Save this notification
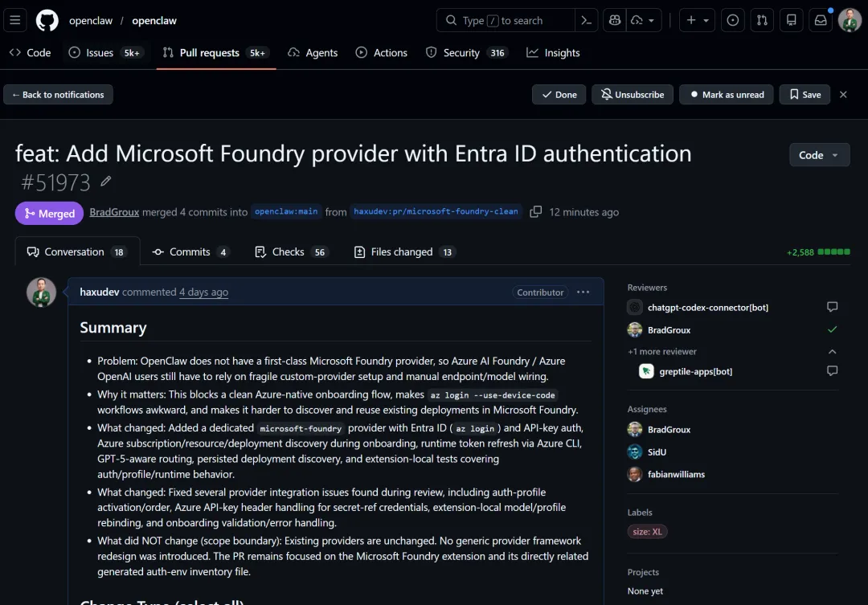This screenshot has height=605, width=868. click(x=805, y=95)
